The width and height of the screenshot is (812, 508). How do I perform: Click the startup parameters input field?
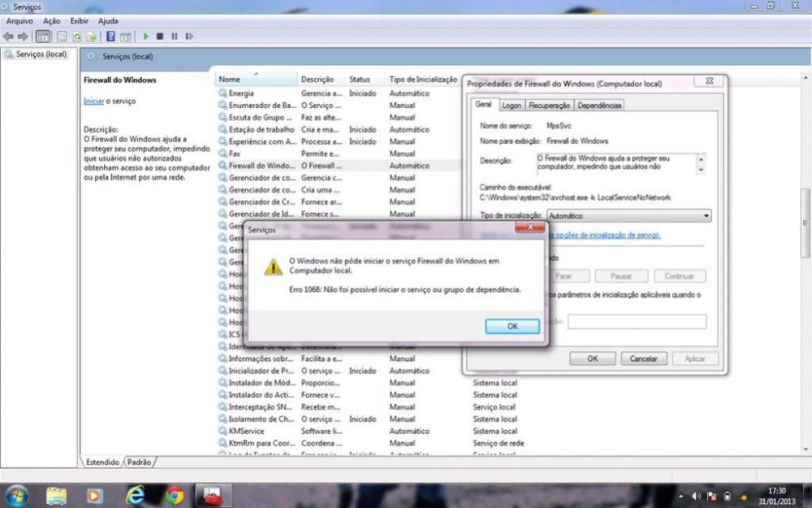637,321
